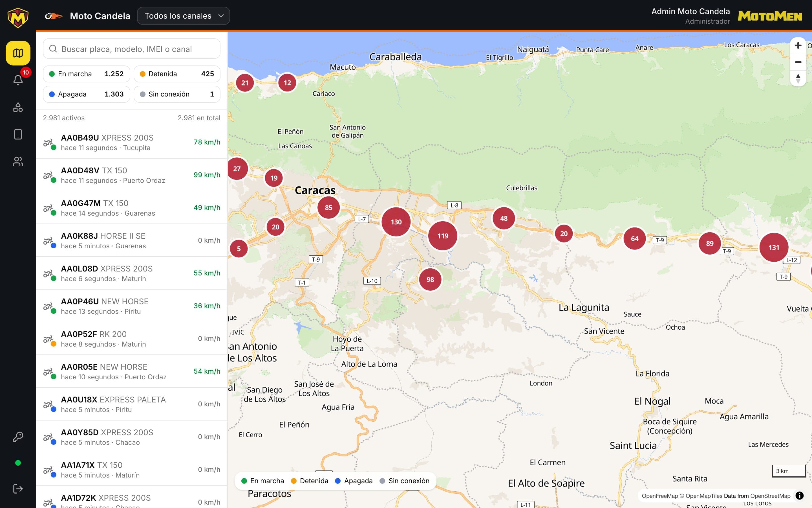Select vehicle AA0G47M in Guarenas
The image size is (812, 508).
tap(132, 208)
